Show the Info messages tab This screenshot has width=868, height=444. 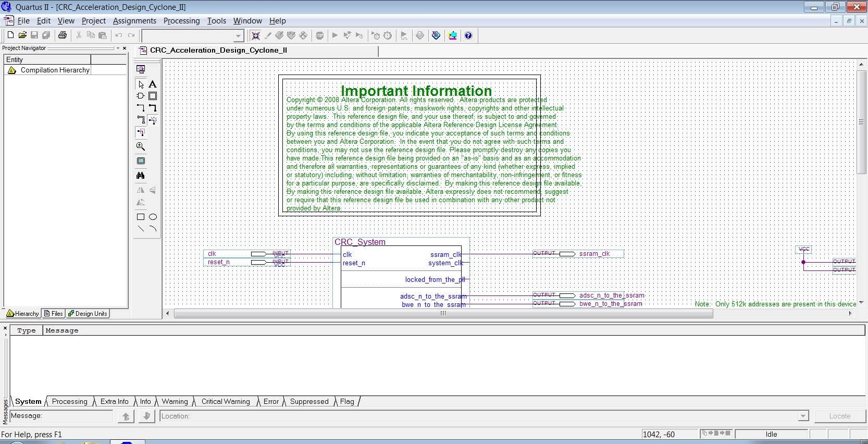(x=145, y=401)
